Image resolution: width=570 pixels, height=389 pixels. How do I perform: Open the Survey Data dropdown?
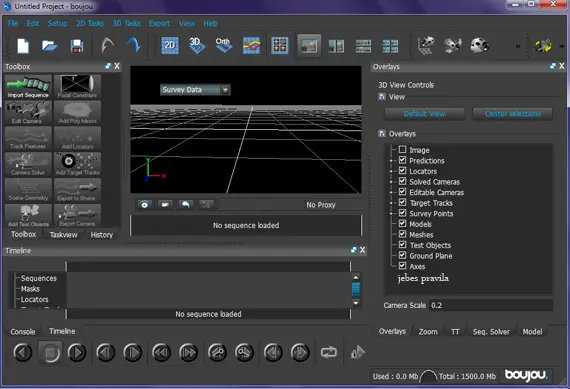tap(195, 90)
